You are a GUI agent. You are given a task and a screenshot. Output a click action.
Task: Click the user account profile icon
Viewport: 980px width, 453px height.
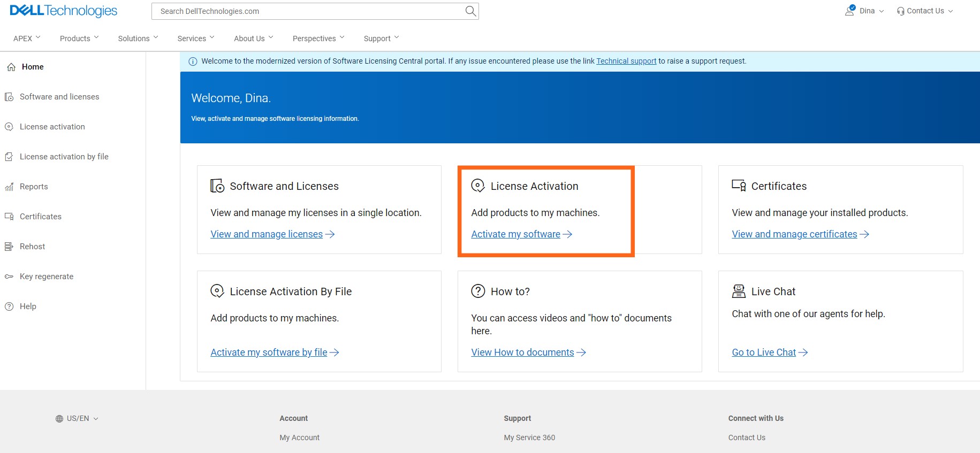tap(849, 11)
